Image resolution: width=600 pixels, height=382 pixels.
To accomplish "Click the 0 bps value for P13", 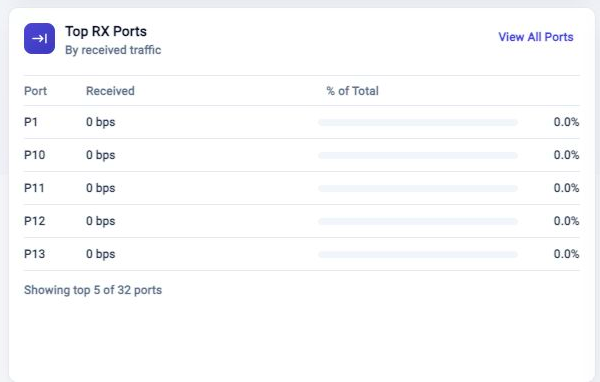I will tap(101, 254).
